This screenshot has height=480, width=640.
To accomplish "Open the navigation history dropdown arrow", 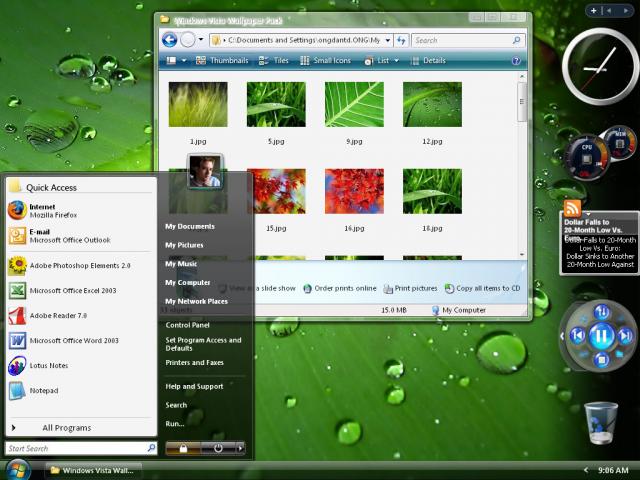I will pos(201,40).
